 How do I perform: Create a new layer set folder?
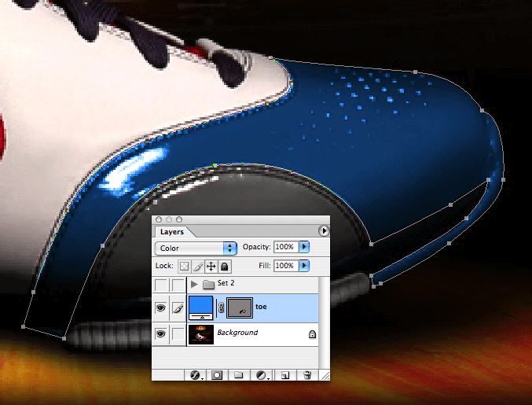click(238, 375)
